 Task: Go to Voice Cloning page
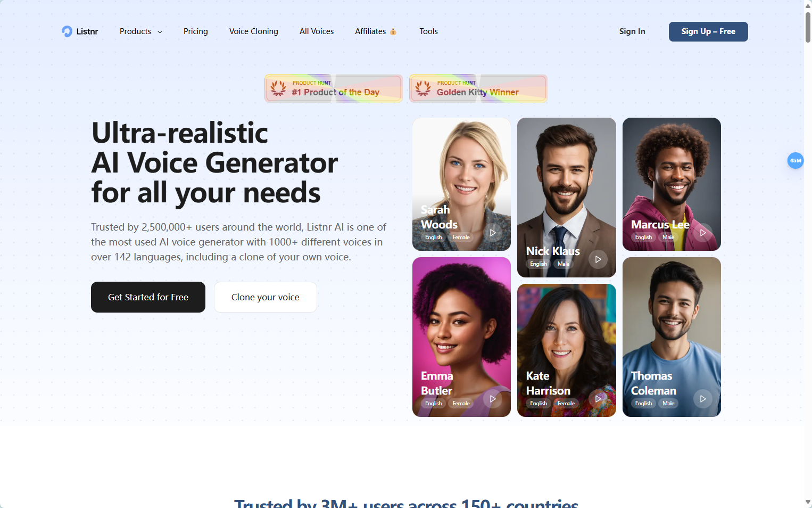(x=254, y=31)
